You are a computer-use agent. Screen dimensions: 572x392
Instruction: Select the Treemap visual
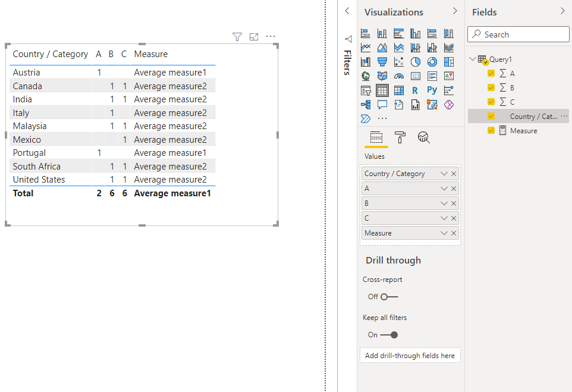(x=449, y=62)
